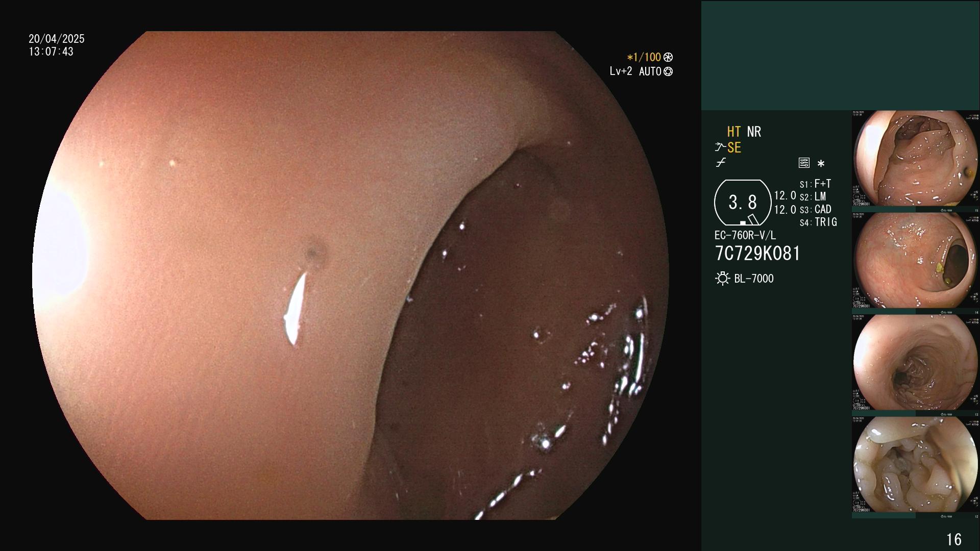Viewport: 980px width, 551px height.
Task: Click the lower 12.0 scope diameter value
Action: [x=785, y=209]
